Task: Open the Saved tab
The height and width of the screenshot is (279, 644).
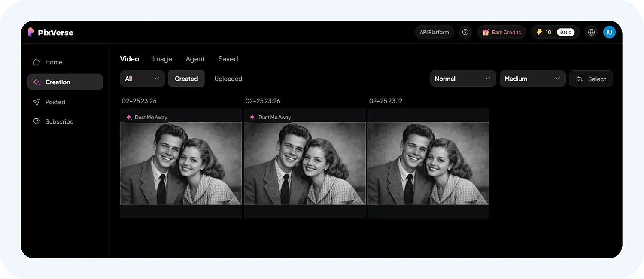Action: pyautogui.click(x=228, y=59)
